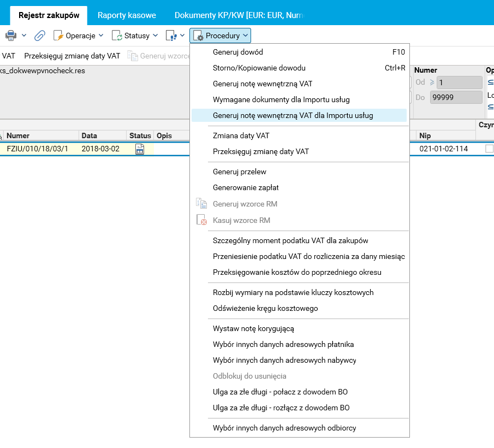Select Przeksięgowanie kosztów do poprzedniego okresu
This screenshot has width=494, height=448.
pyautogui.click(x=299, y=272)
